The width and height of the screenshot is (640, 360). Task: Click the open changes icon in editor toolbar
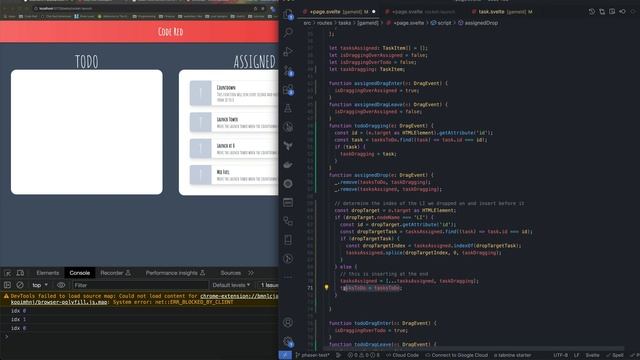(602, 12)
